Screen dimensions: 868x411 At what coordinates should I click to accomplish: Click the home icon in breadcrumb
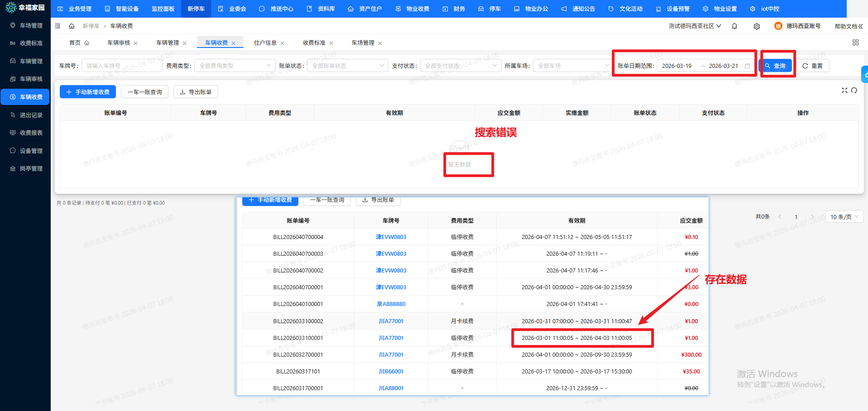(72, 26)
